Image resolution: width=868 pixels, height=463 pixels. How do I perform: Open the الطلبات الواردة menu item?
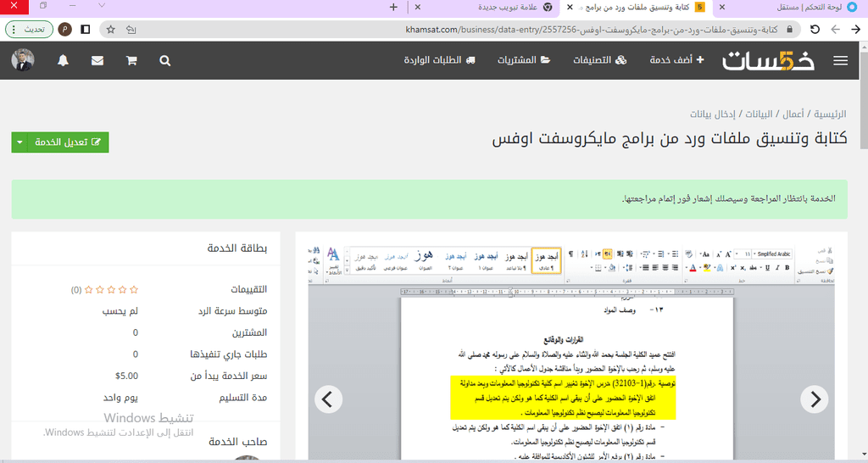tap(440, 60)
